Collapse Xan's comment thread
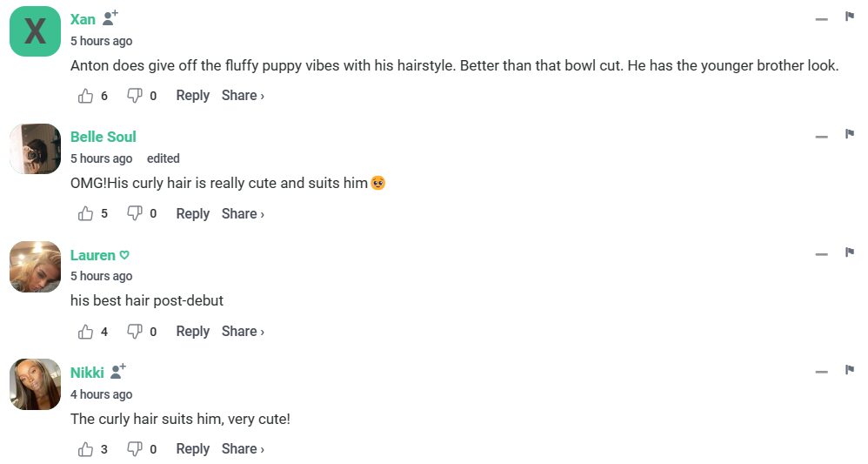This screenshot has width=868, height=464. pyautogui.click(x=821, y=19)
